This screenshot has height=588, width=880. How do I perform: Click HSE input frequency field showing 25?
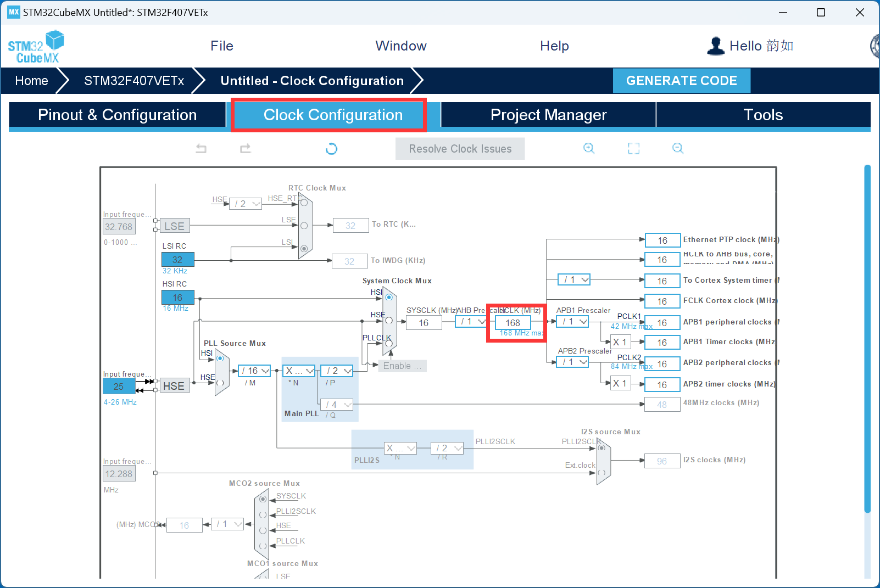point(119,387)
